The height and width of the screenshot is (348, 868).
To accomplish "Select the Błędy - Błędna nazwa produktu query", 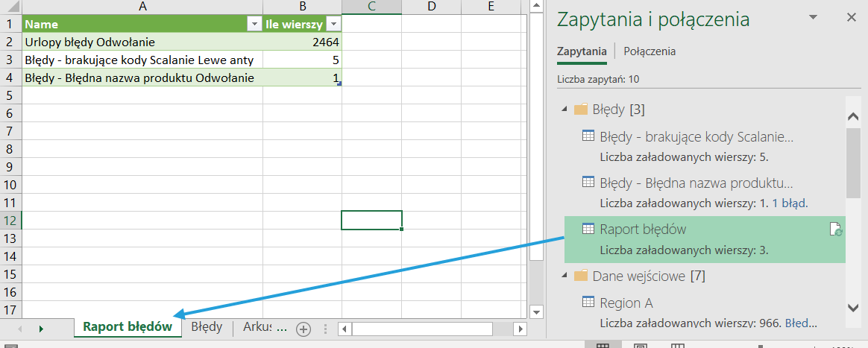I will (696, 183).
